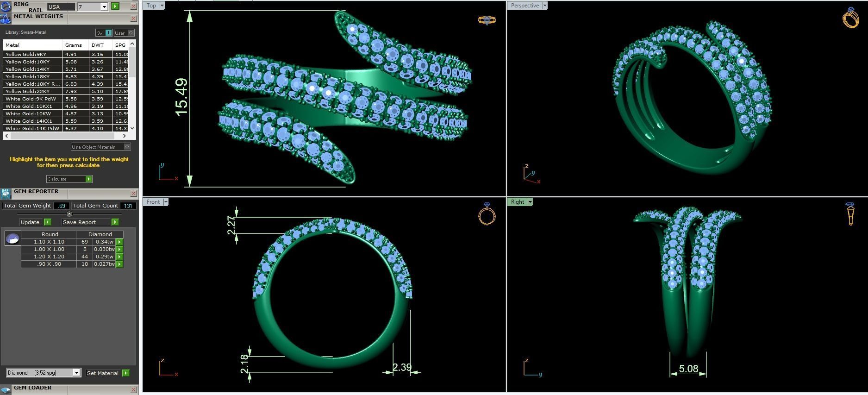Click green arrow next to Update
Image resolution: width=868 pixels, height=395 pixels.
47,222
